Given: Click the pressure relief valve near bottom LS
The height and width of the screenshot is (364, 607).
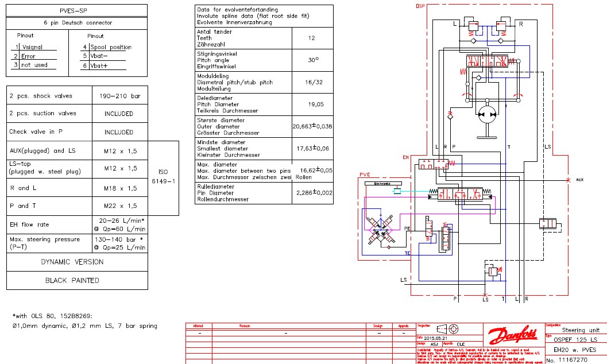Looking at the screenshot, I should click(x=492, y=270).
